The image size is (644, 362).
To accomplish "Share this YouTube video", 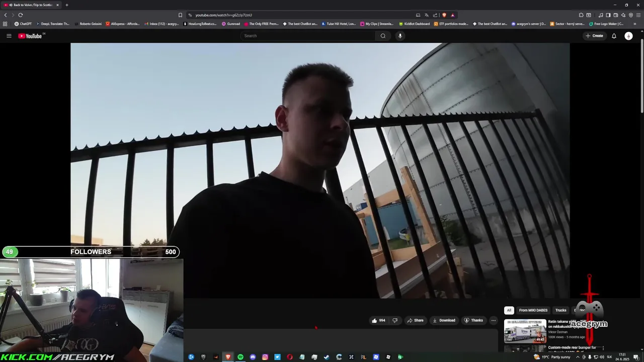I will point(416,320).
